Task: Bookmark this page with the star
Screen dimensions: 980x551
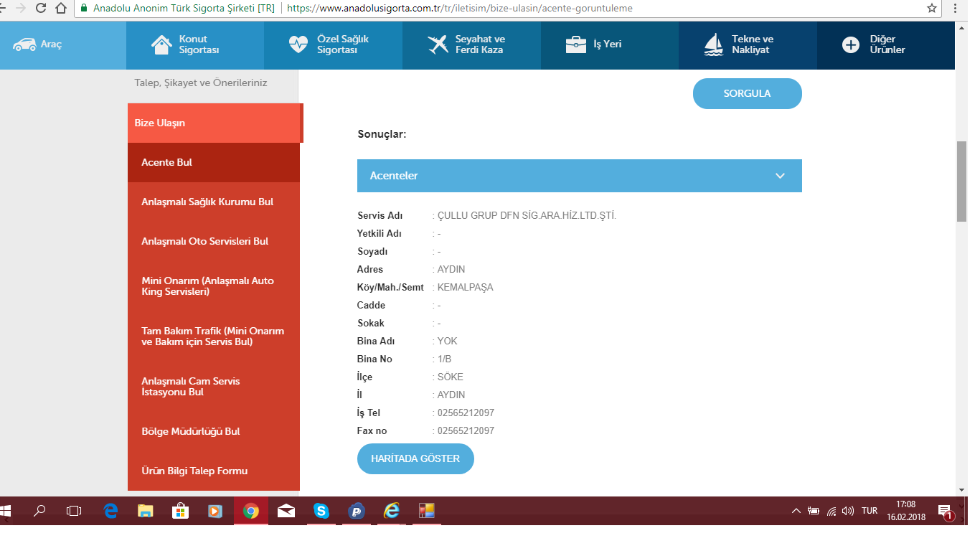Action: click(x=932, y=9)
